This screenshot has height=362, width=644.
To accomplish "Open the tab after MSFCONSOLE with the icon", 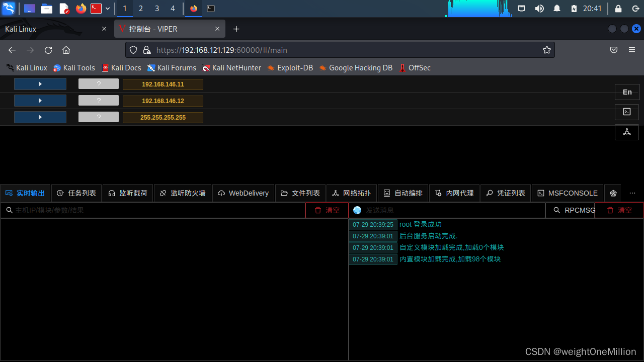I will [613, 193].
